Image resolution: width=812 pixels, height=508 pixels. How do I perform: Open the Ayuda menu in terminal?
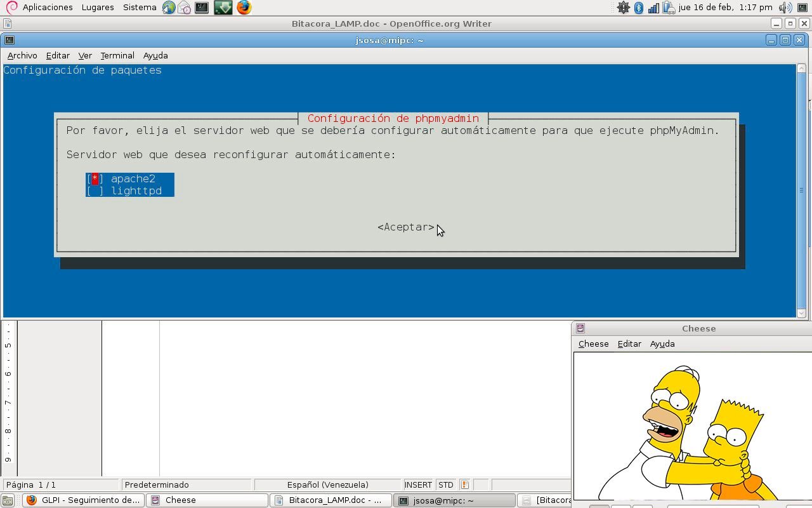[x=155, y=56]
